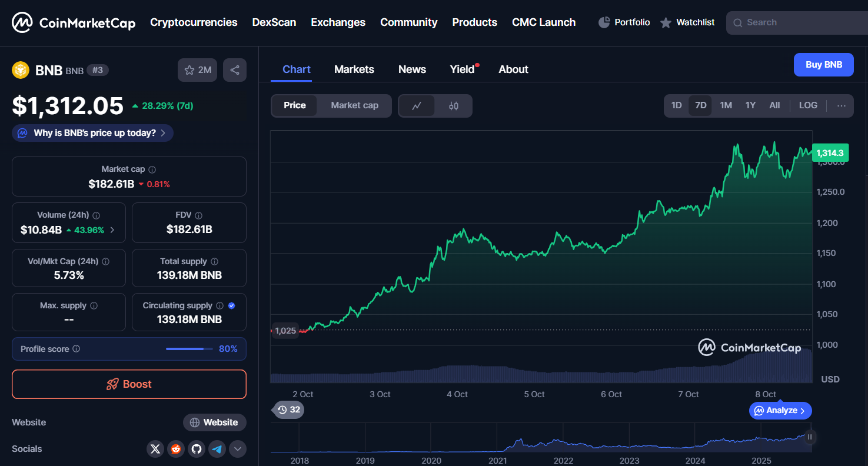Add BNB to watchlist with star button
Viewport: 868px width, 466px height.
(x=197, y=70)
